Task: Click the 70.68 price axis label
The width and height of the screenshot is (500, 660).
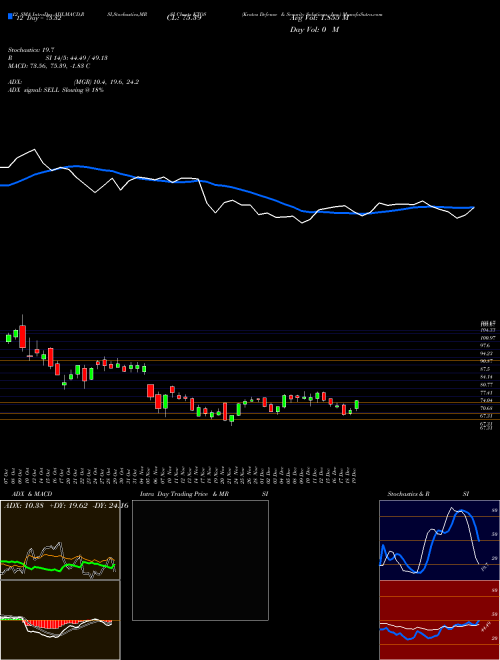Action: tap(487, 408)
